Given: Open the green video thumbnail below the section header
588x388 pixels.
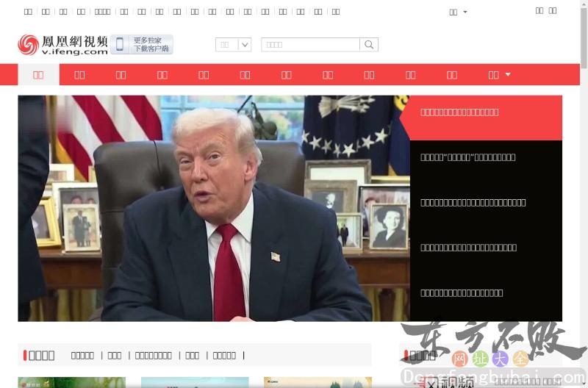Looking at the screenshot, I should pyautogui.click(x=71, y=382).
